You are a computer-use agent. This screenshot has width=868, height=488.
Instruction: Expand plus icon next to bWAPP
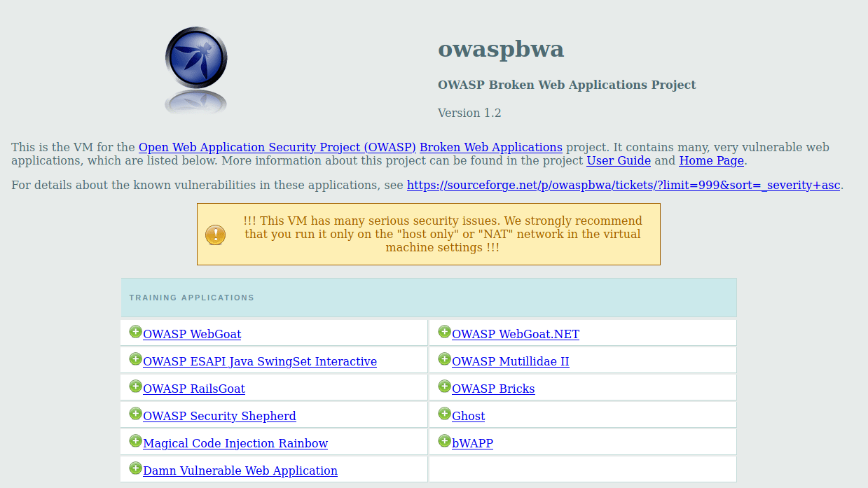(444, 441)
